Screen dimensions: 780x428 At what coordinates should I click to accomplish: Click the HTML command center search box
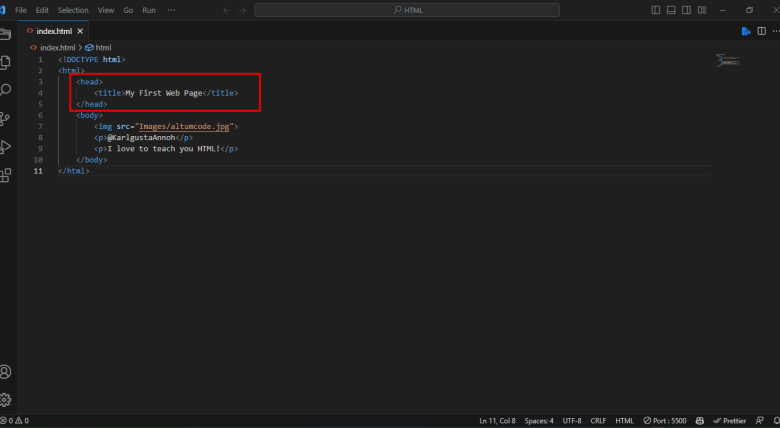(407, 10)
